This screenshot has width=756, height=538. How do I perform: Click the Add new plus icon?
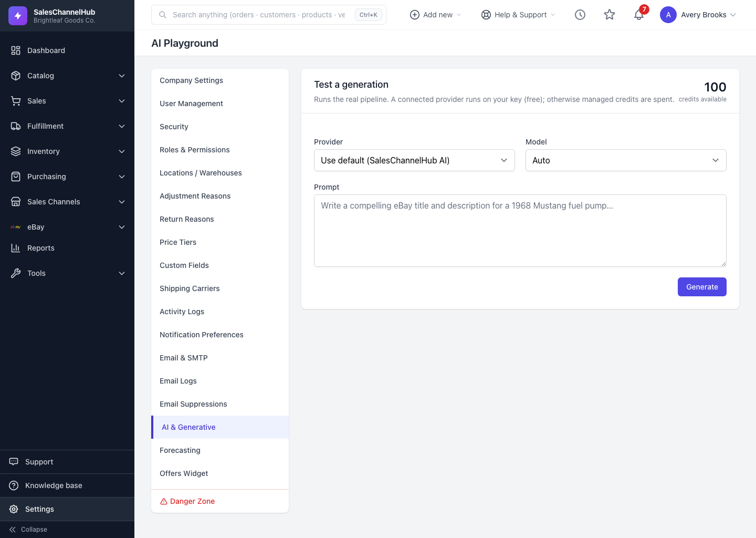(415, 15)
